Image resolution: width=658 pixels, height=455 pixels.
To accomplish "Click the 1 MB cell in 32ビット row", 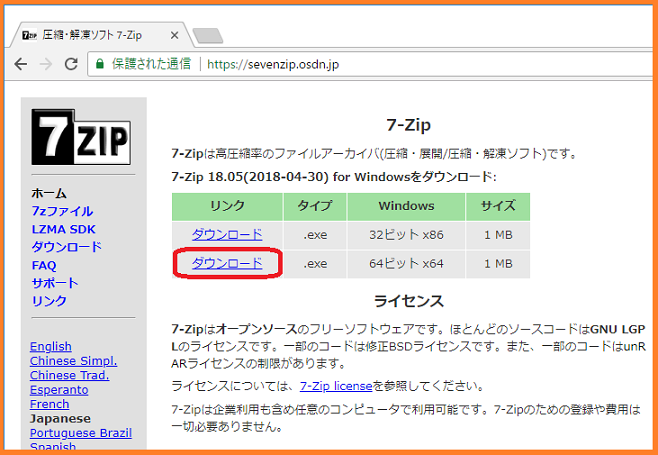I will (498, 235).
